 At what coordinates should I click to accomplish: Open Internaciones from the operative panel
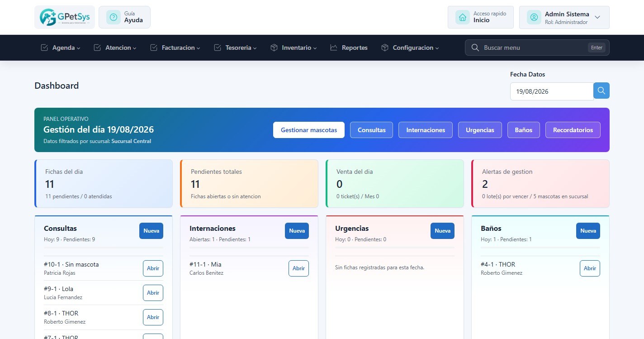tap(426, 130)
